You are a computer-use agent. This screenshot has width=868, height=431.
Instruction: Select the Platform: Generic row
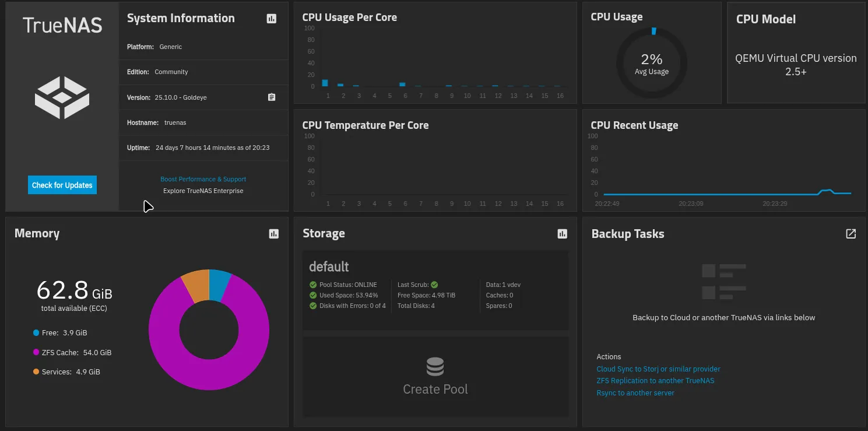203,47
